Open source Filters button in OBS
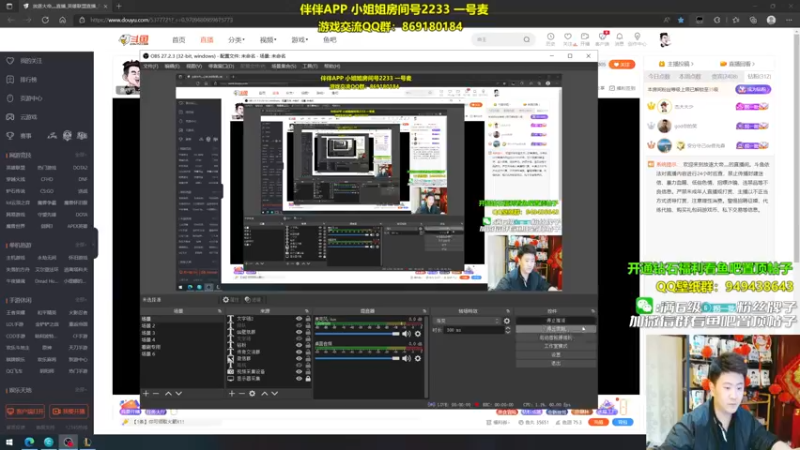Screen dimensions: 800x450 (x=253, y=299)
